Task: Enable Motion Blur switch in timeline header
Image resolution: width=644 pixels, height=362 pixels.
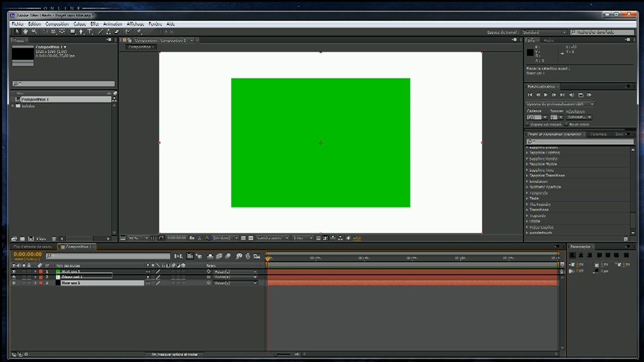Action: [x=228, y=256]
